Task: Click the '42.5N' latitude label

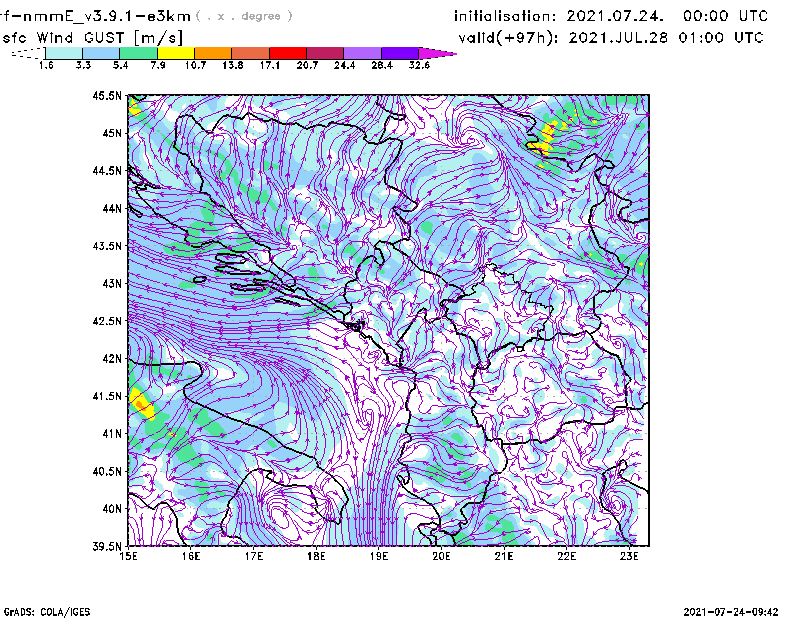Action: pos(107,321)
